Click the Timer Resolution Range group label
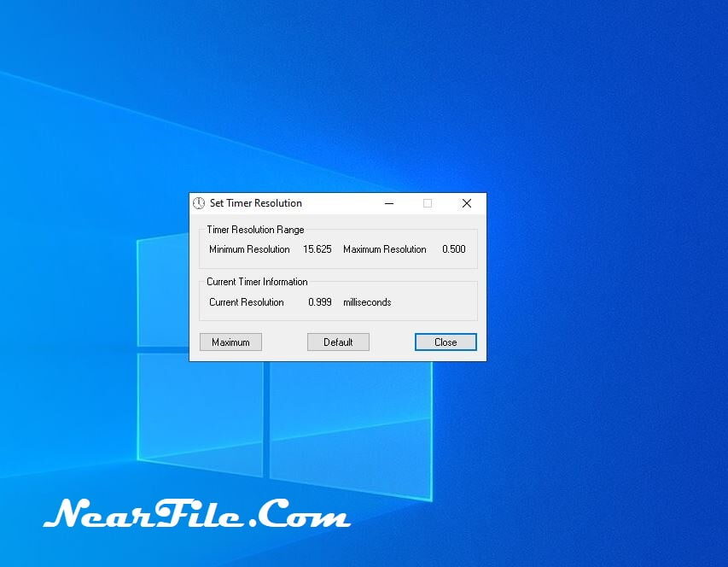 pyautogui.click(x=256, y=230)
